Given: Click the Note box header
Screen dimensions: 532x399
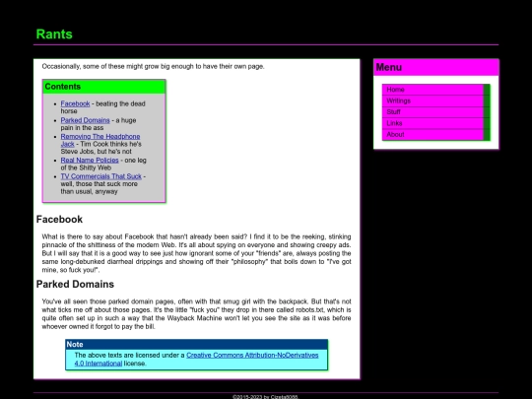Looking at the screenshot, I should click(x=197, y=345).
